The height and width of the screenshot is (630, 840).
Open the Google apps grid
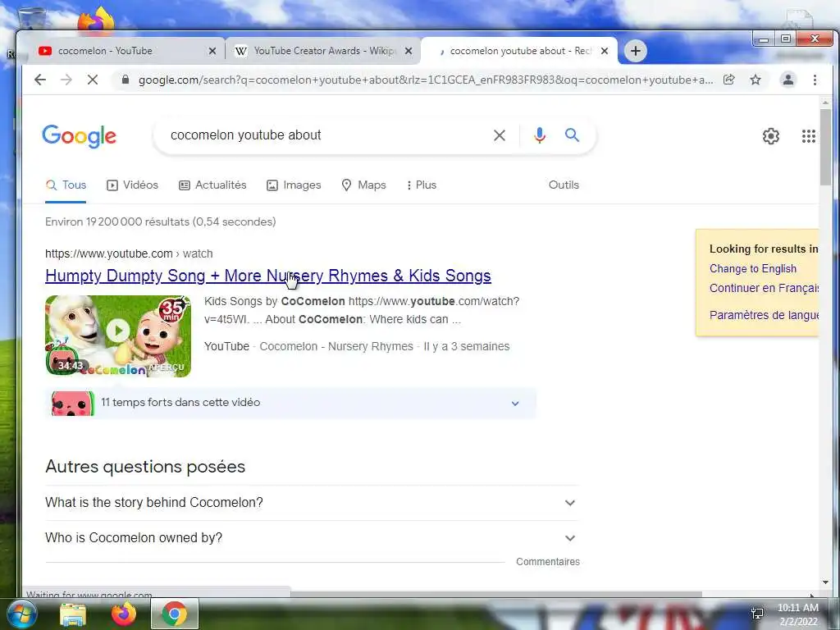(x=808, y=136)
